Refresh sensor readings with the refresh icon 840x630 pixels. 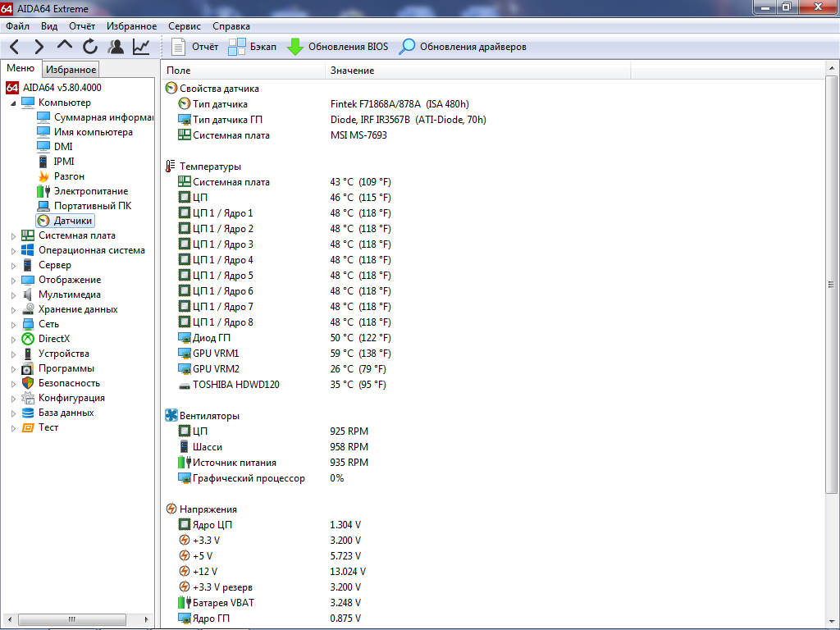(90, 47)
